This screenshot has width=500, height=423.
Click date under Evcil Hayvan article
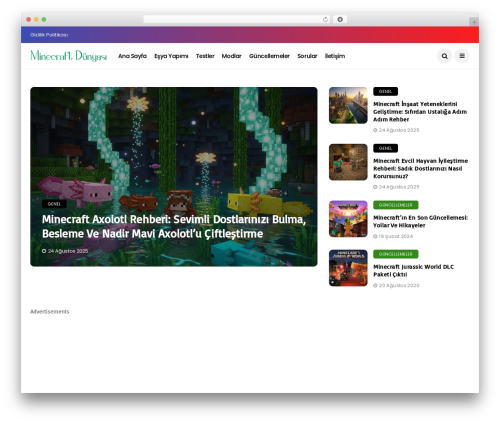tap(396, 187)
